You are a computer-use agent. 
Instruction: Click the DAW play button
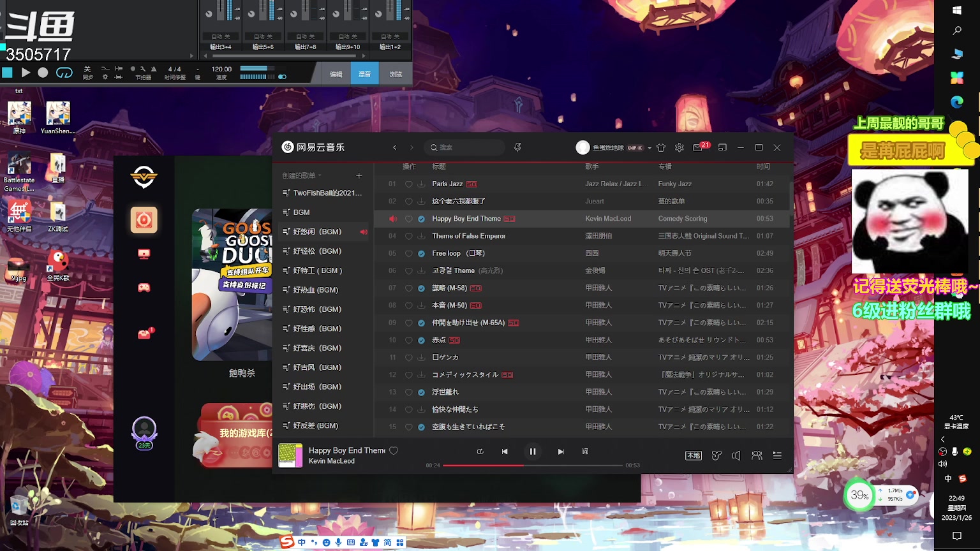(x=26, y=73)
